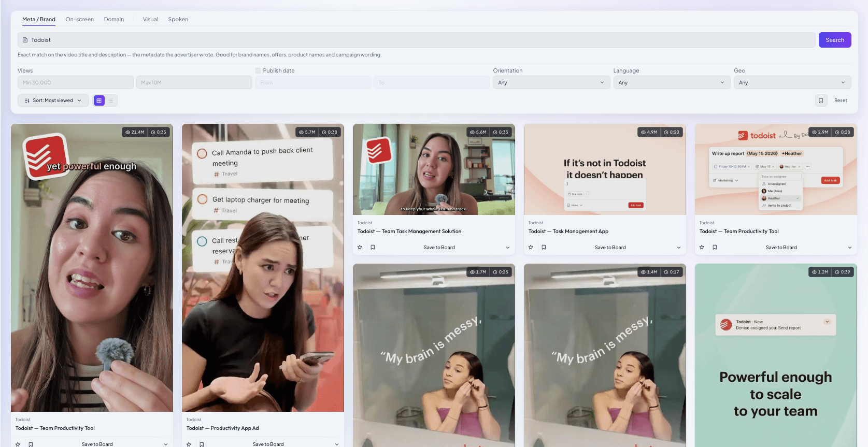The width and height of the screenshot is (868, 447).
Task: Click the bookmark icon beside Reset
Action: (x=821, y=100)
